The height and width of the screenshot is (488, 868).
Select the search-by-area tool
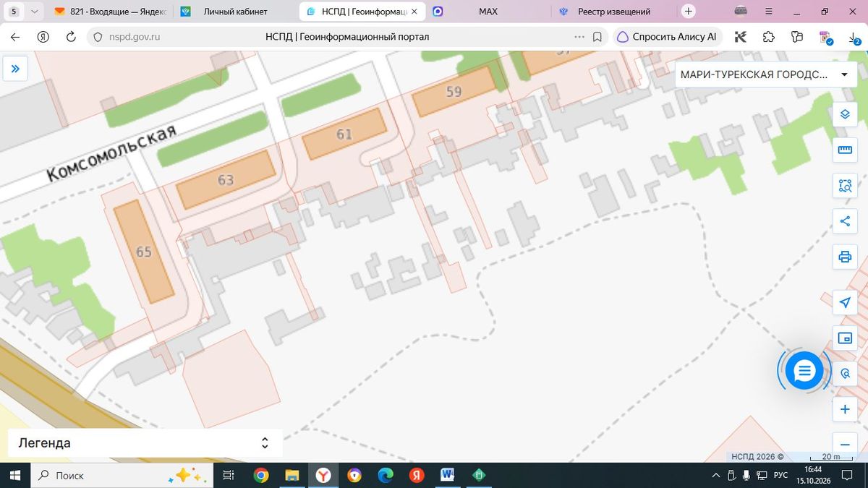[844, 186]
